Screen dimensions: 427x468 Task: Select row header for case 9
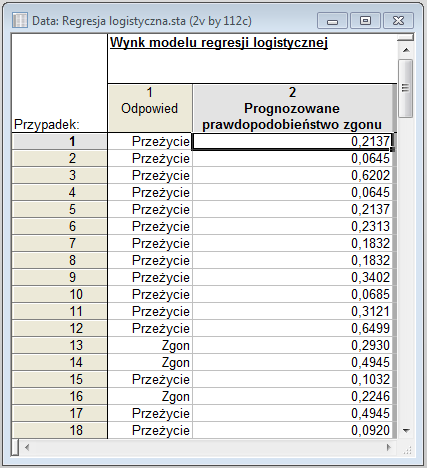(59, 277)
